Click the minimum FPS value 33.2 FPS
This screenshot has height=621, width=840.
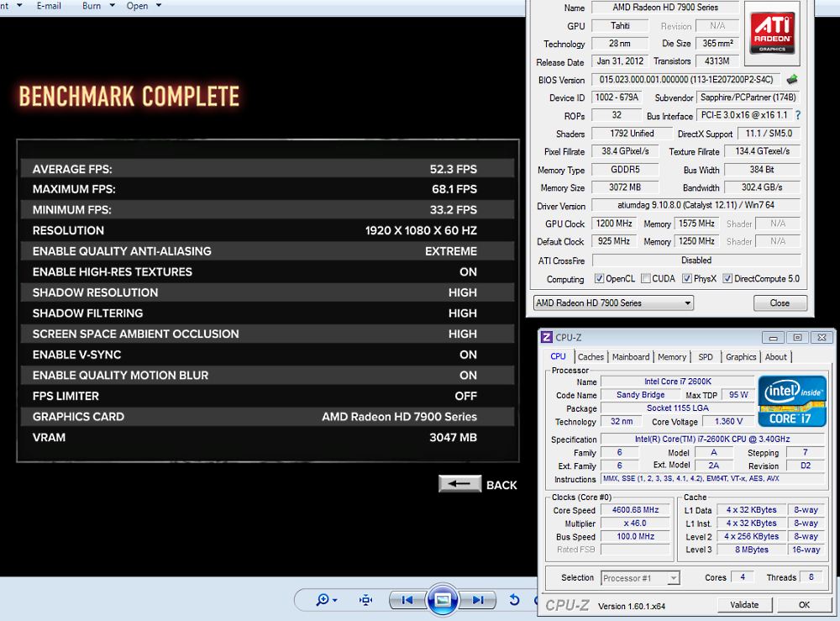point(454,210)
